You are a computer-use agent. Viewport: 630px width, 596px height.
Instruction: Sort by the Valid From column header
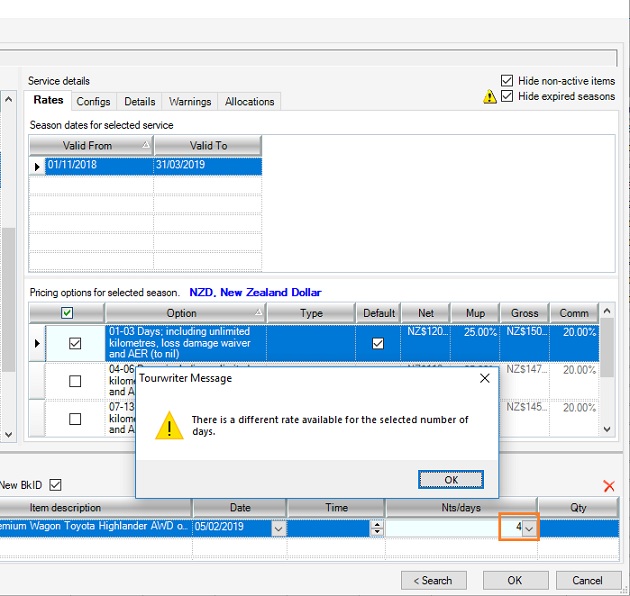[x=88, y=146]
